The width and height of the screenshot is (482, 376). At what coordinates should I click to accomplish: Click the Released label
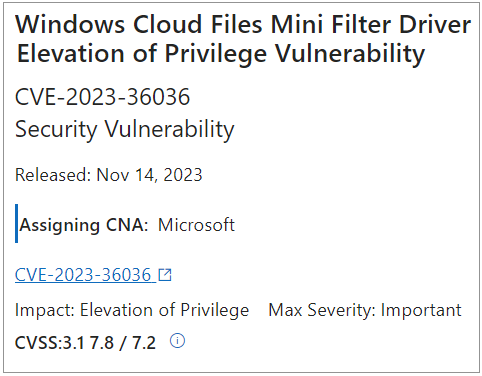click(53, 175)
